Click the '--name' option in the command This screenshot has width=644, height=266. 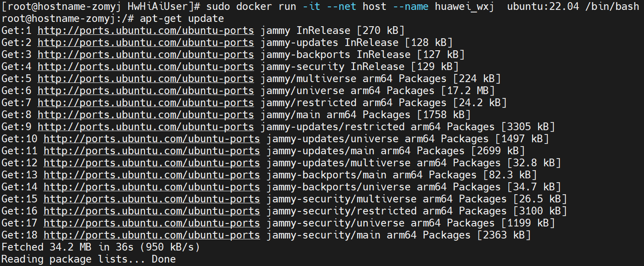pyautogui.click(x=411, y=6)
